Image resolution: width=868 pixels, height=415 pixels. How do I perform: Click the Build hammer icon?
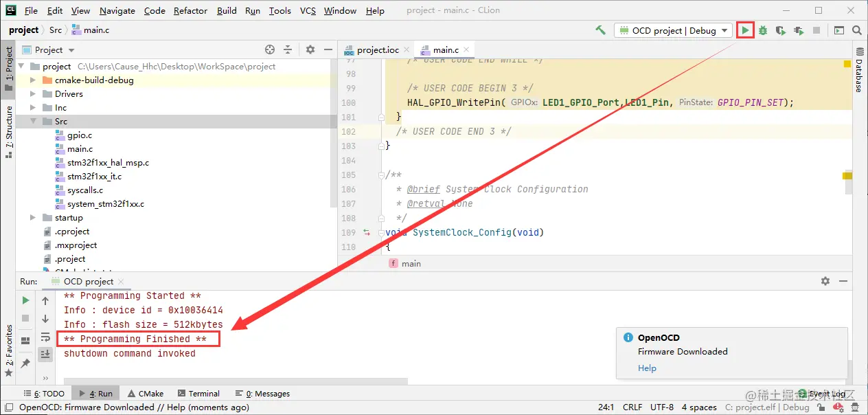[600, 30]
